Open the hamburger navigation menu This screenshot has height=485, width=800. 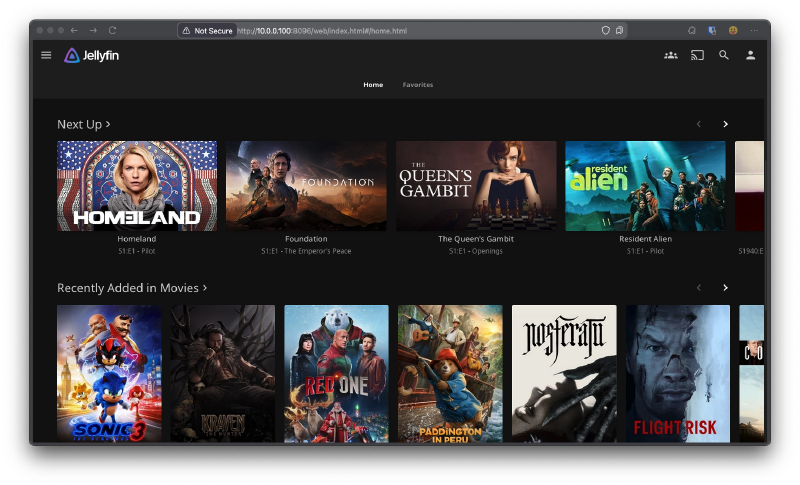46,55
